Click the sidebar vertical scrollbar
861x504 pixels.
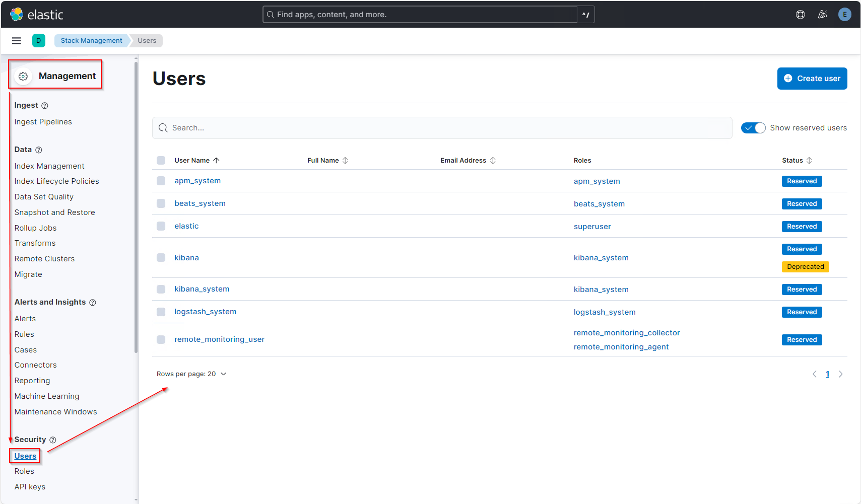136,207
